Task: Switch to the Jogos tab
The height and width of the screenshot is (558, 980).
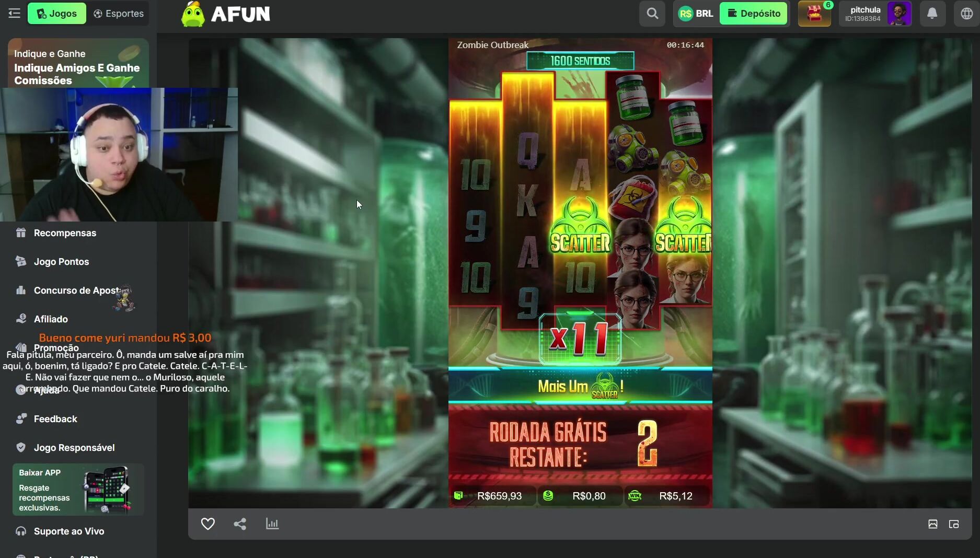Action: pyautogui.click(x=56, y=14)
